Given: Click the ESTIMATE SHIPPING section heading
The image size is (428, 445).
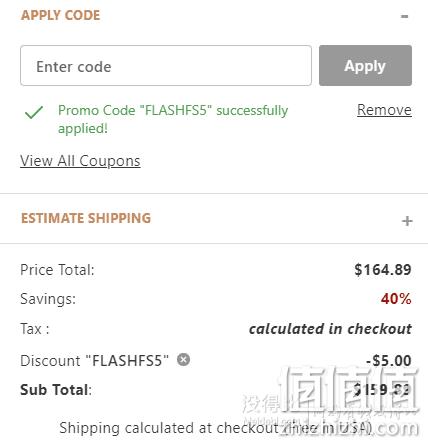Looking at the screenshot, I should (x=86, y=218).
